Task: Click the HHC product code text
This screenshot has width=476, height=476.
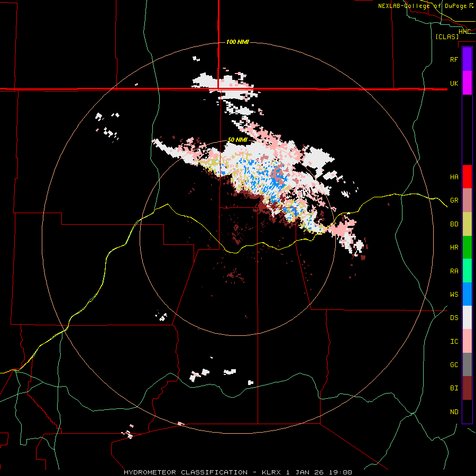Action: point(464,31)
